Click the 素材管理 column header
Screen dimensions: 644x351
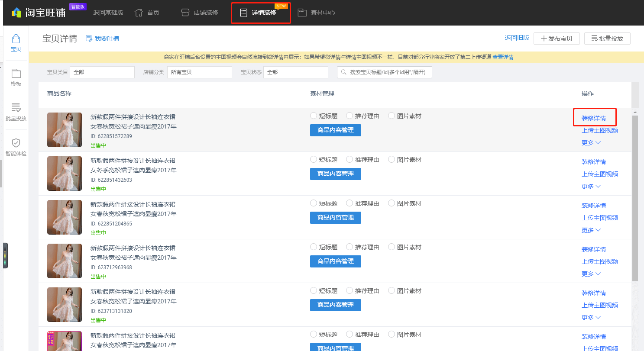coord(322,93)
